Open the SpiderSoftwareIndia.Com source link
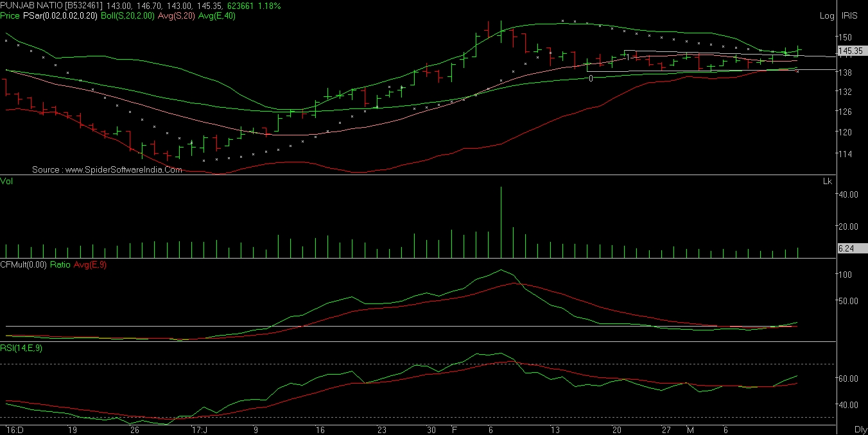 [107, 170]
